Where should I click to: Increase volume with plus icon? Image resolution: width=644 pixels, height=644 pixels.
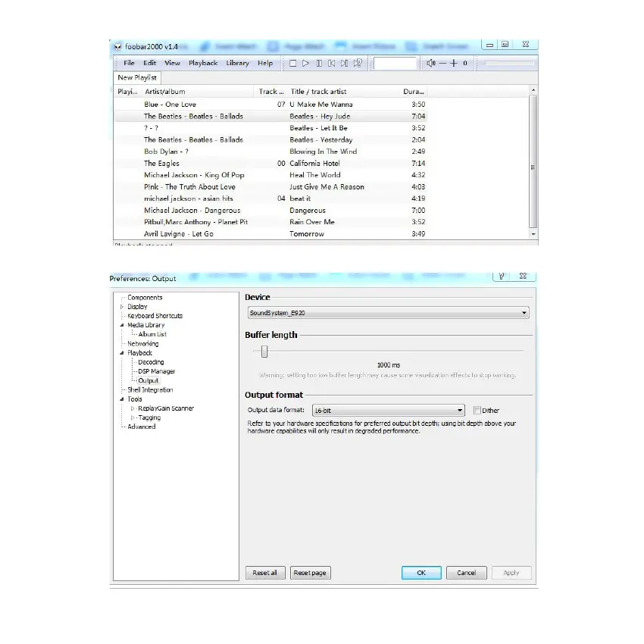point(454,63)
